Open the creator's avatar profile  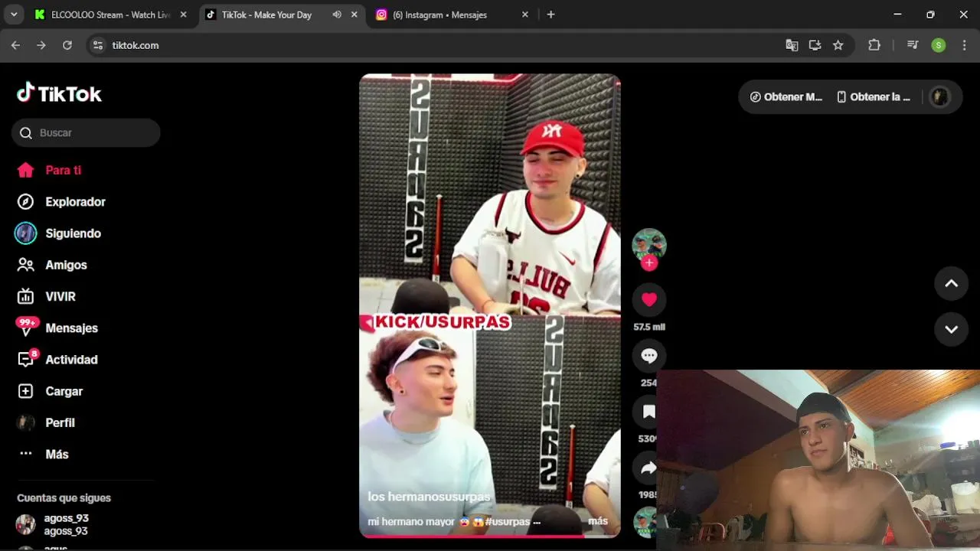(649, 245)
